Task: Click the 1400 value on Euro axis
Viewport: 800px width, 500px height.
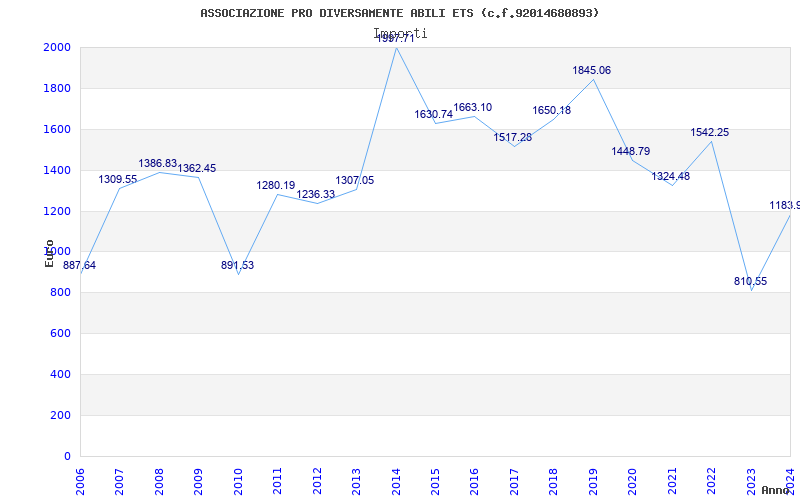Action: pyautogui.click(x=58, y=170)
